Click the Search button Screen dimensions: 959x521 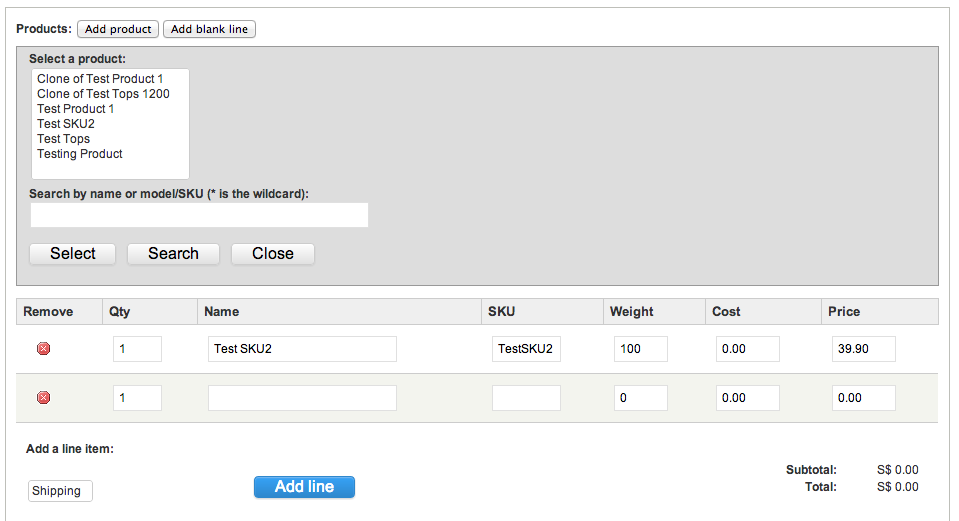pyautogui.click(x=173, y=254)
